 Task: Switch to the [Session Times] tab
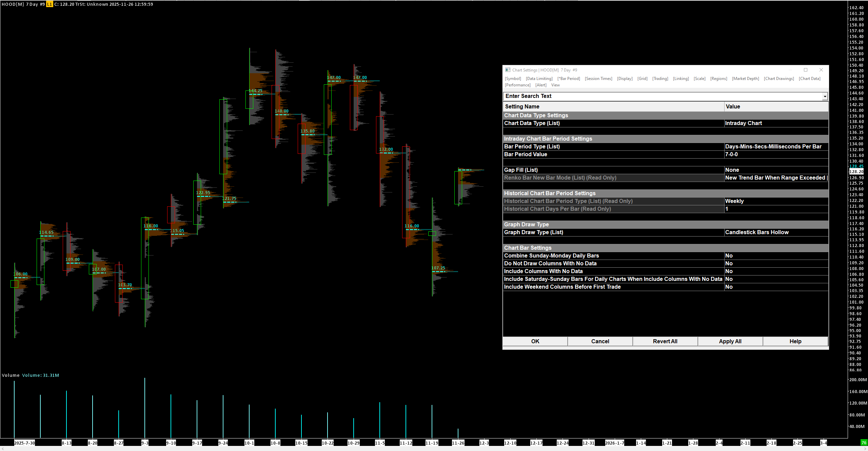598,79
